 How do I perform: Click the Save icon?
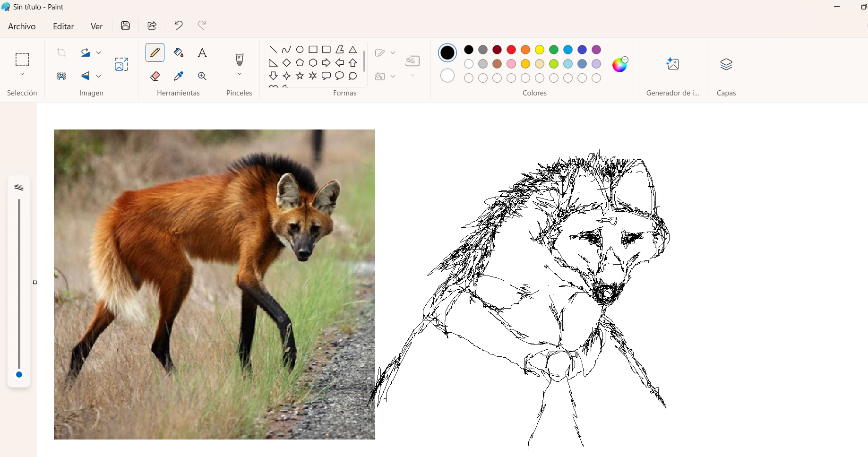click(126, 26)
